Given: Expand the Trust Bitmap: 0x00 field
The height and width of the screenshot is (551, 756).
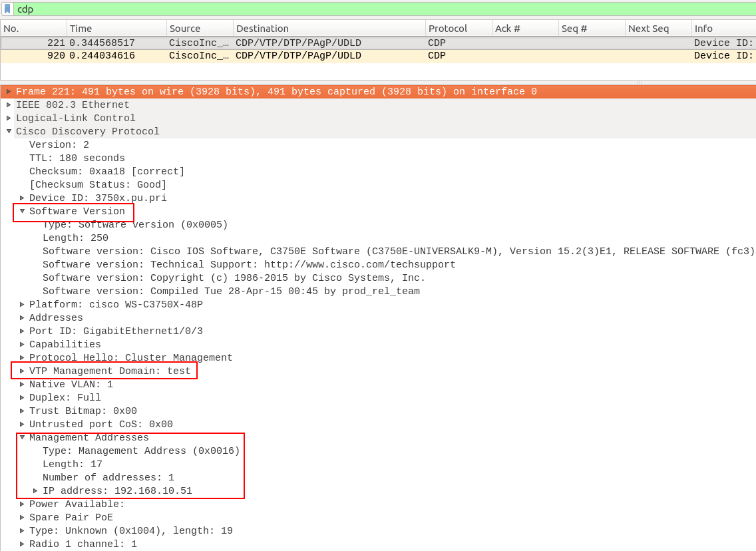Looking at the screenshot, I should pos(22,411).
